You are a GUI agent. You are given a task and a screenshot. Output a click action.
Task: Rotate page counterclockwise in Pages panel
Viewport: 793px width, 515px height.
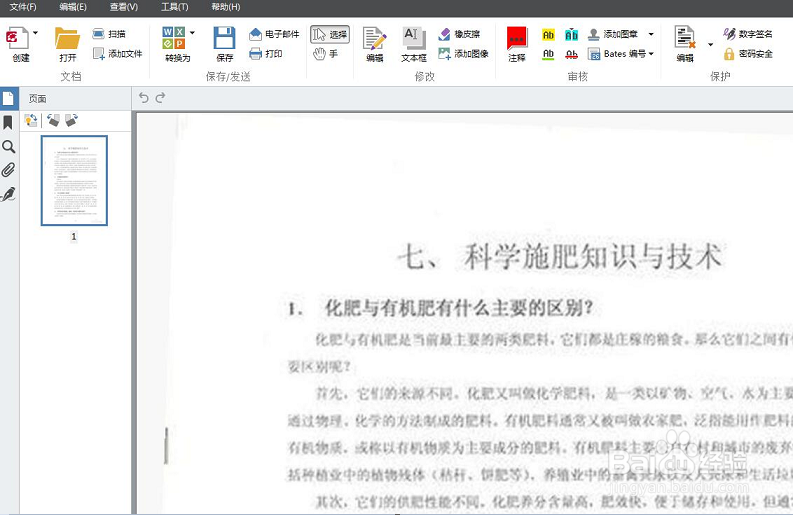53,120
